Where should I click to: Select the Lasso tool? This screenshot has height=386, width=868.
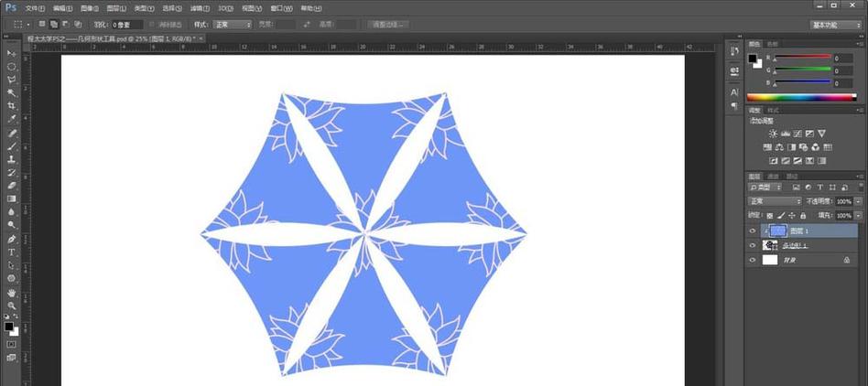[12, 80]
